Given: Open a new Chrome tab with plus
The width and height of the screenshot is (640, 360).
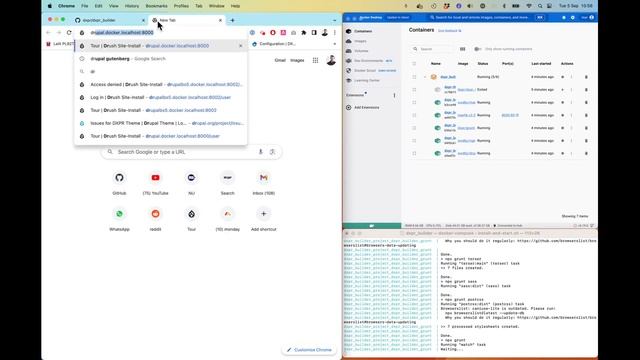Looking at the screenshot, I should 232,20.
